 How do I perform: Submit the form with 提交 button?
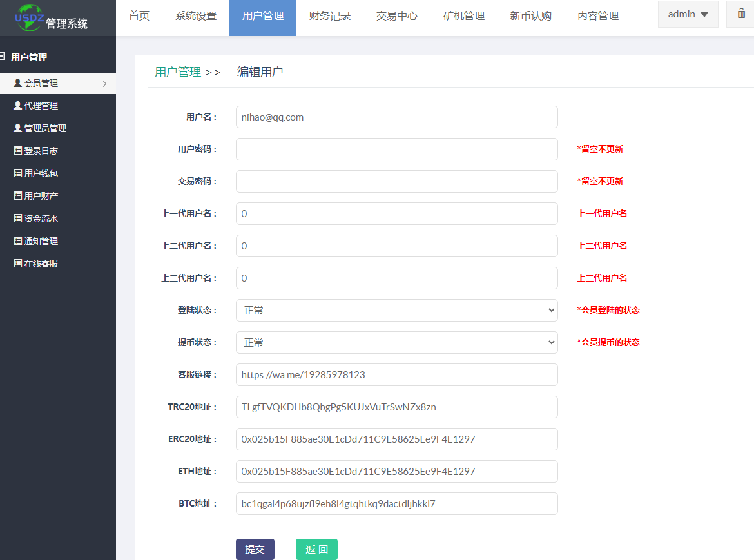tap(255, 549)
